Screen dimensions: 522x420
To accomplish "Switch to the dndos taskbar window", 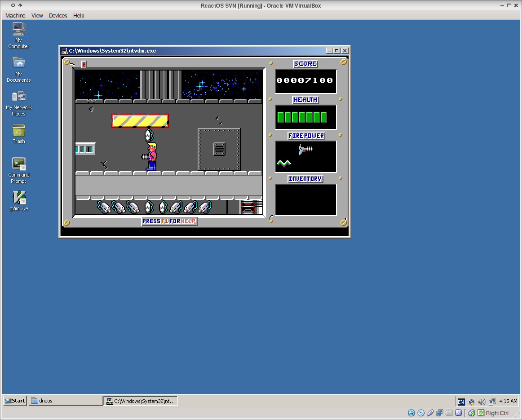I will (66, 401).
